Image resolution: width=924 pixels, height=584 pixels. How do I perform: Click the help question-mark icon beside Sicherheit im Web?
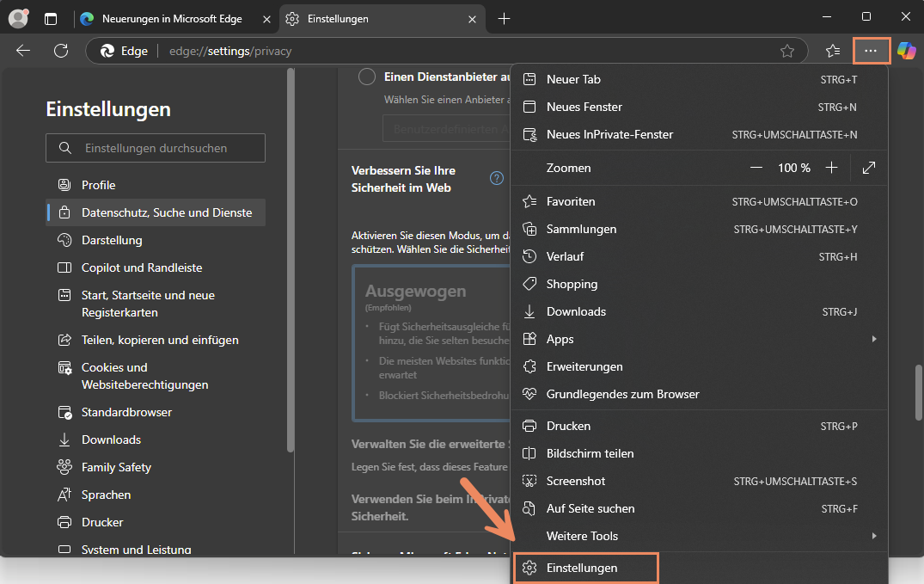click(x=497, y=178)
